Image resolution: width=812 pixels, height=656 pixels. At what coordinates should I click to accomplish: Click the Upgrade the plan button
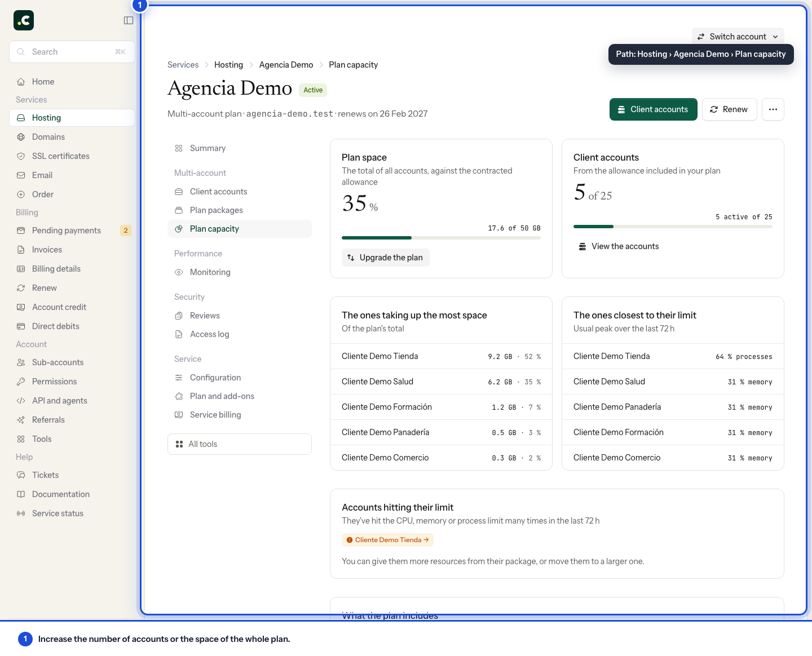click(x=386, y=258)
